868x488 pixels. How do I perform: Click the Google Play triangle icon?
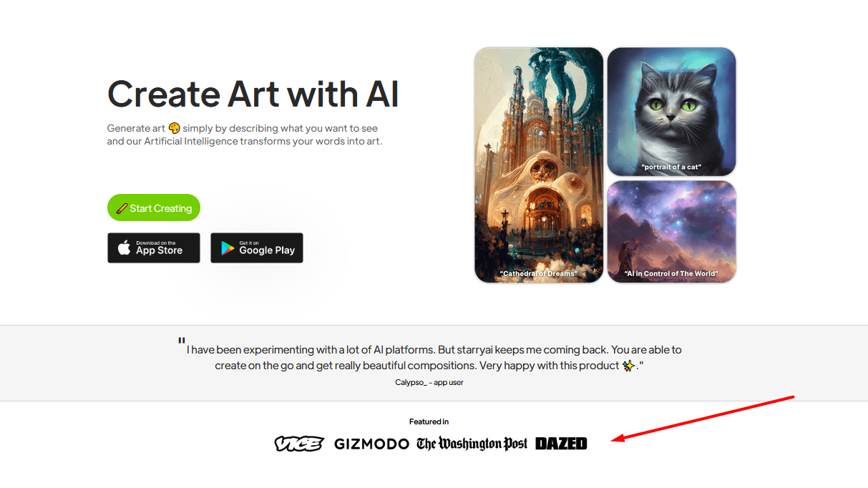point(228,248)
